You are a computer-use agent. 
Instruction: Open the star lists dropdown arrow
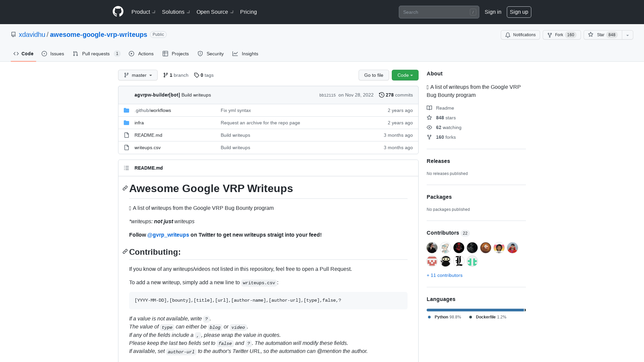point(628,35)
